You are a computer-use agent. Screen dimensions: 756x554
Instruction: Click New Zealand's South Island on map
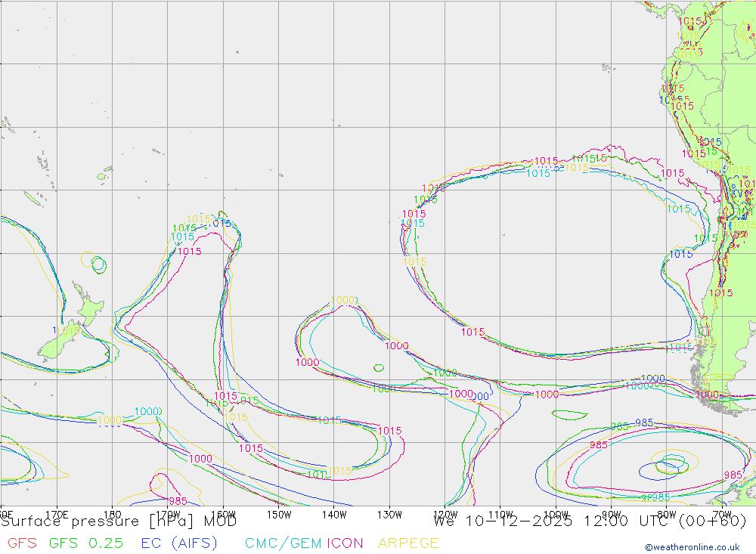coord(59,340)
